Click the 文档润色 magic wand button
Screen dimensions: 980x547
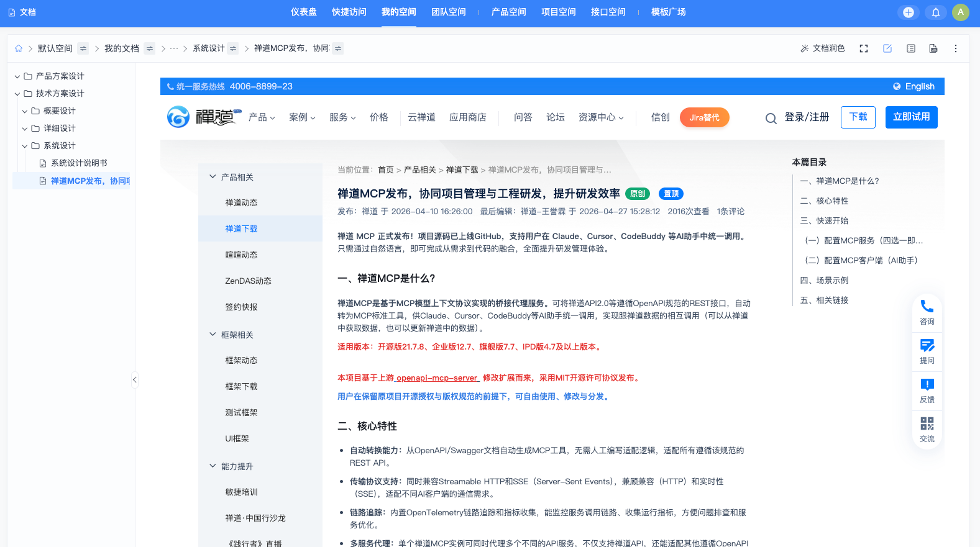(x=823, y=48)
